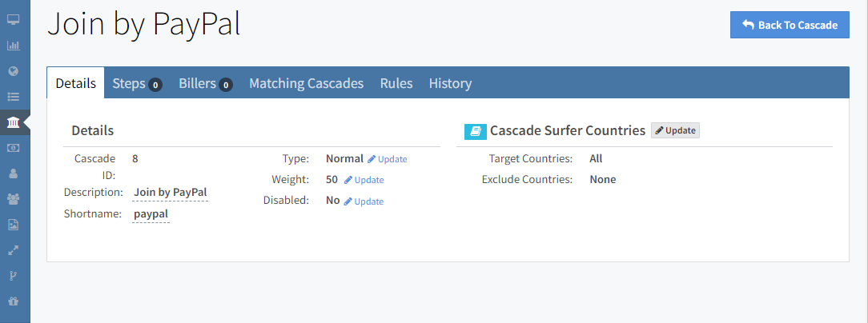Switch to the Steps tab
Viewport: 868px width, 323px height.
pos(137,83)
